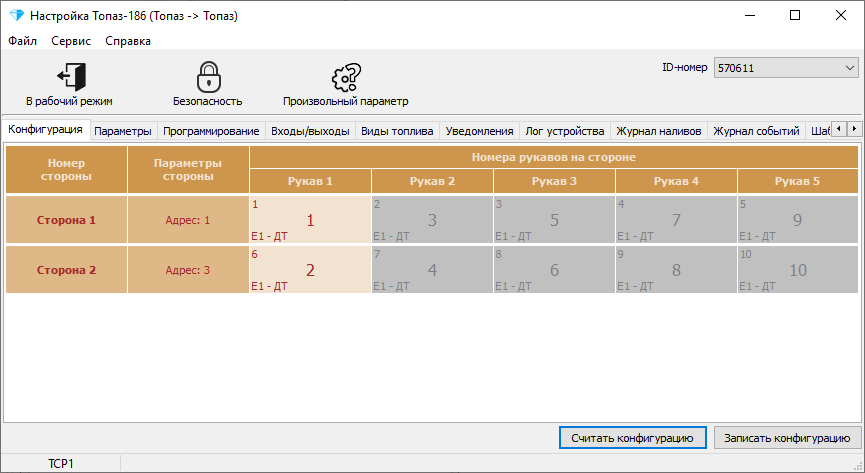Switch to the Уведомления tab
This screenshot has width=865, height=473.
pos(479,131)
